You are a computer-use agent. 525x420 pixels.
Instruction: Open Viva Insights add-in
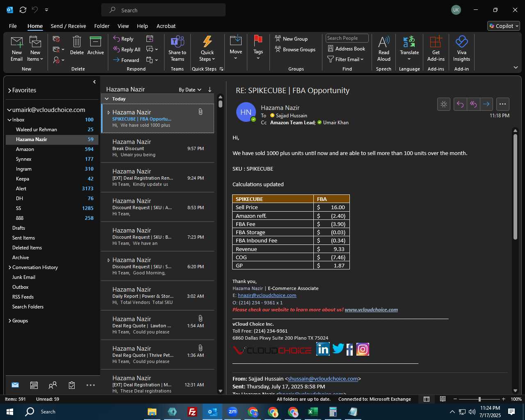point(461,48)
